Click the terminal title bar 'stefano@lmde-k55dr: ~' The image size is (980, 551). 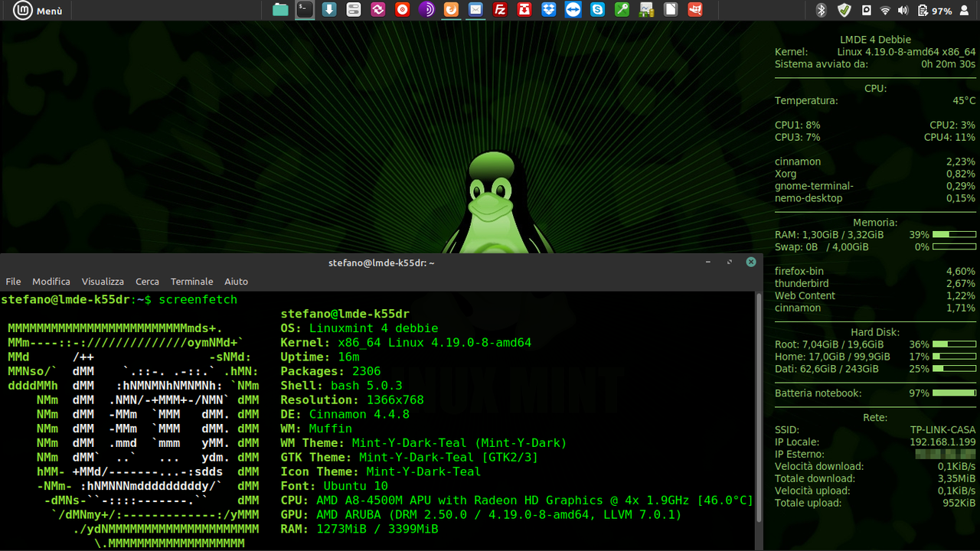point(381,262)
